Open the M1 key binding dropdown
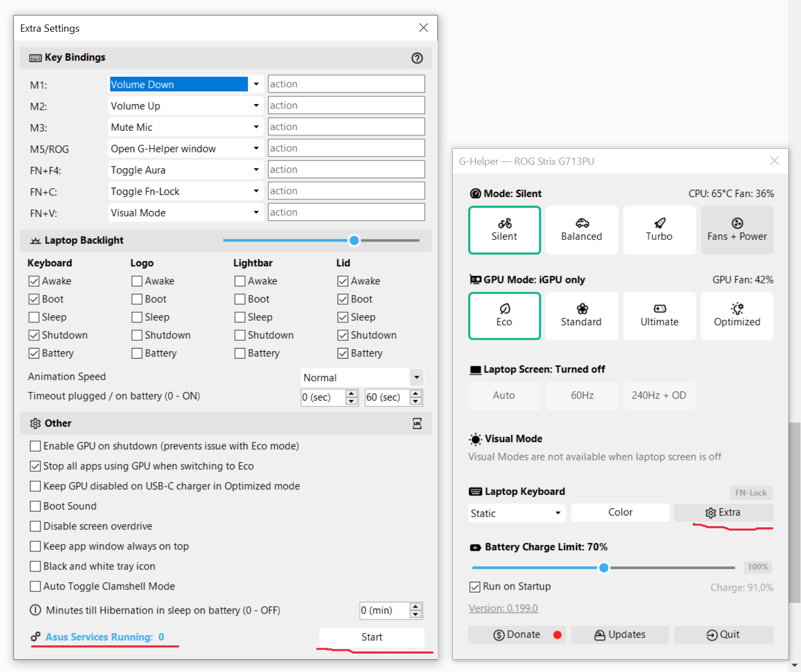The height and width of the screenshot is (672, 801). click(256, 85)
